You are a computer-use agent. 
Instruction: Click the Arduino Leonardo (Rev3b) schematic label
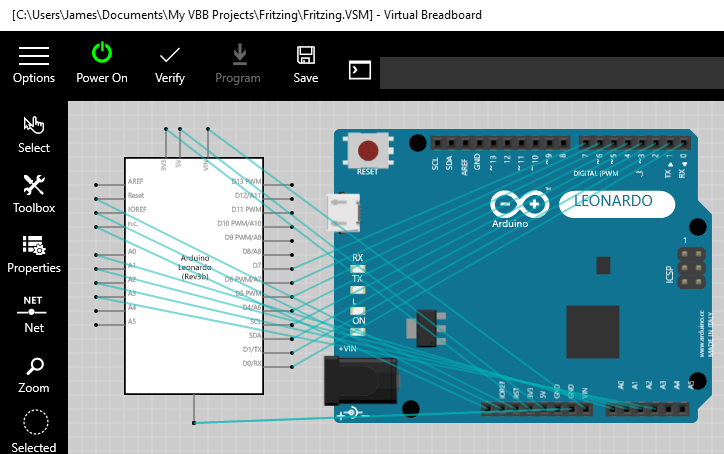coord(195,267)
